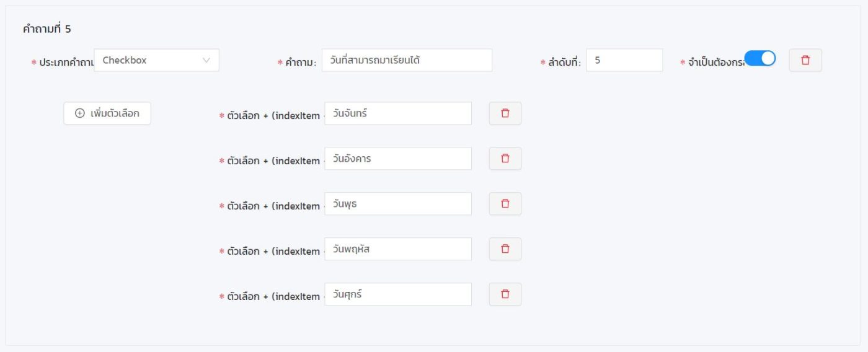Delete the วันศุกร์ option
Image resolution: width=868 pixels, height=352 pixels.
coord(505,294)
